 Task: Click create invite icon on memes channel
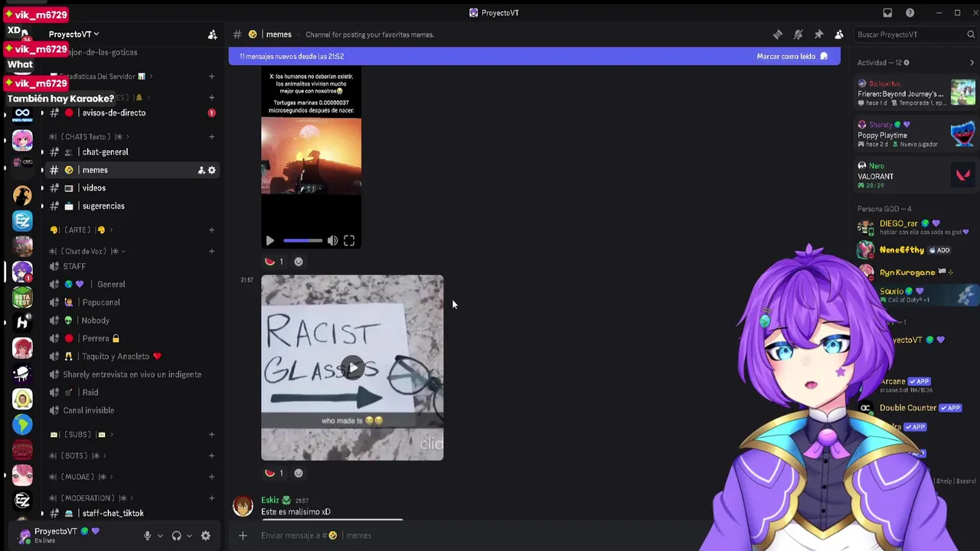[201, 170]
